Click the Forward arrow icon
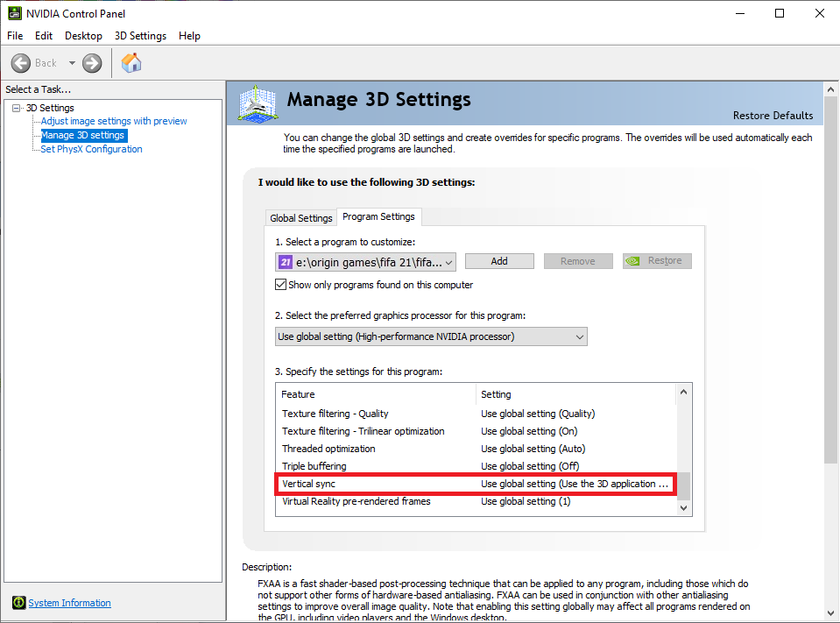 point(92,63)
